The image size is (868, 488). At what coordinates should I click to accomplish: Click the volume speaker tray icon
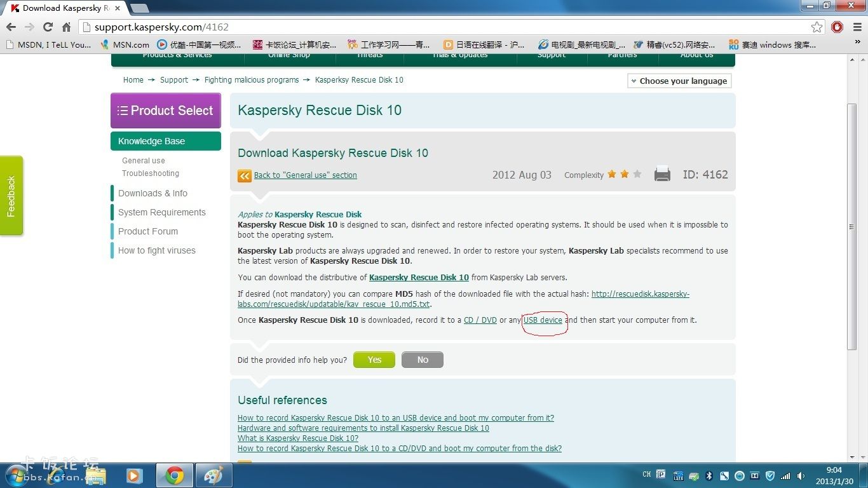pos(801,475)
